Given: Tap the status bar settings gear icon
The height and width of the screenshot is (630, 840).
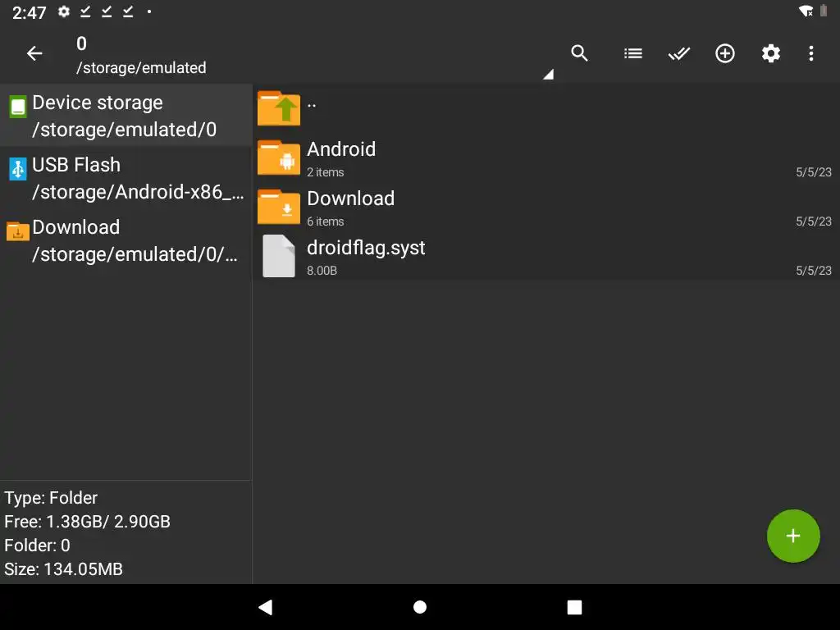Looking at the screenshot, I should [x=64, y=11].
